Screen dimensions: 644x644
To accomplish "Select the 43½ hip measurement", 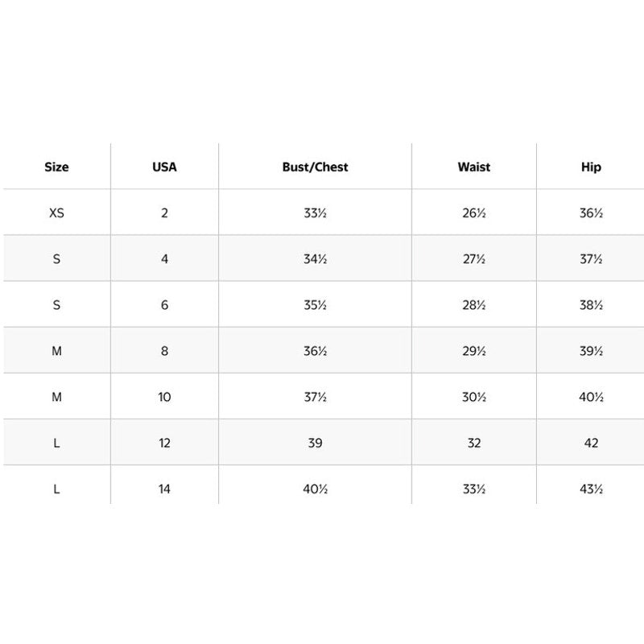I will (x=591, y=489).
